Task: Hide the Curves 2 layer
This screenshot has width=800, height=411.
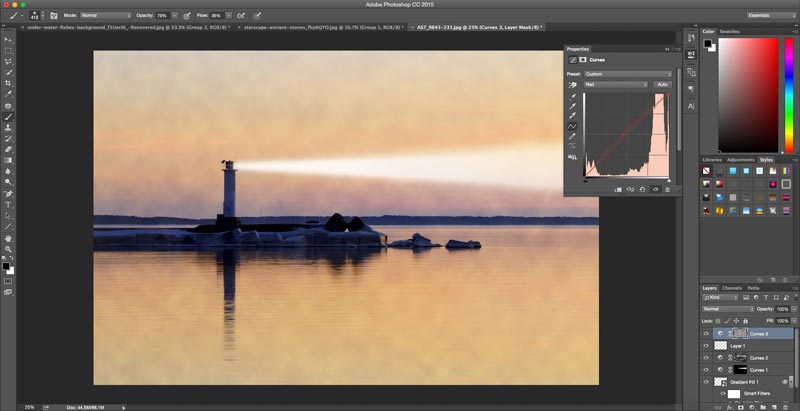Action: pyautogui.click(x=706, y=358)
